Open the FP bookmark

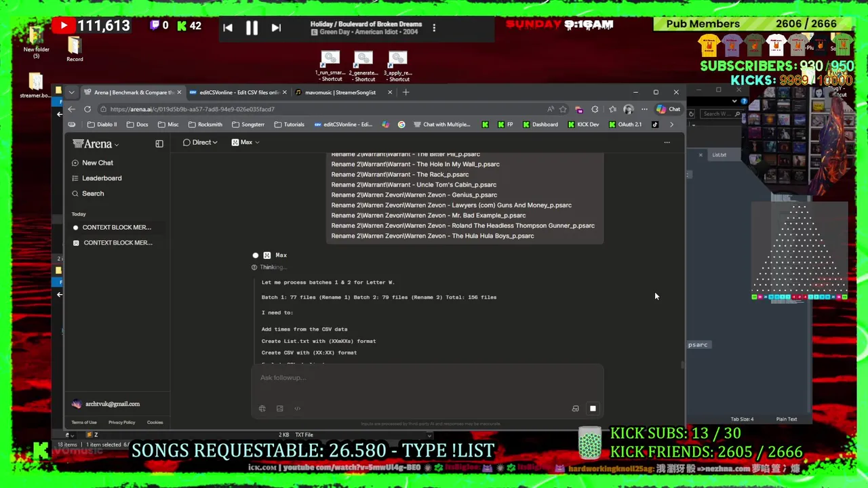click(x=506, y=125)
